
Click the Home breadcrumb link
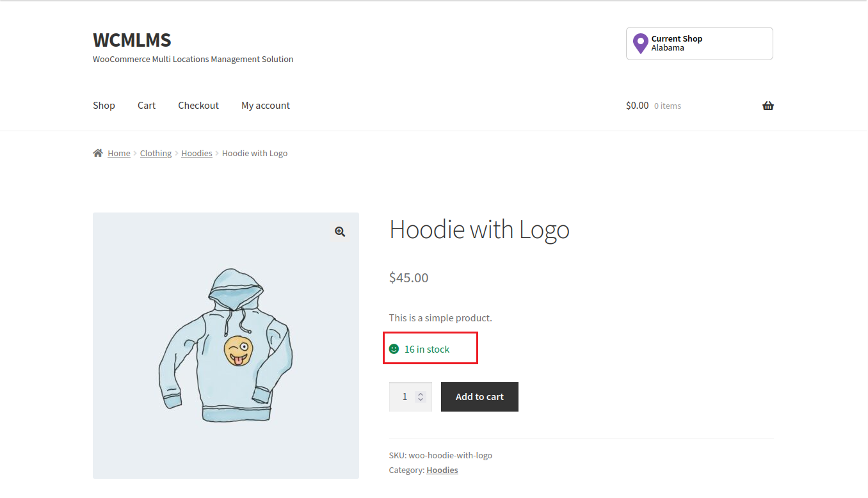click(119, 154)
